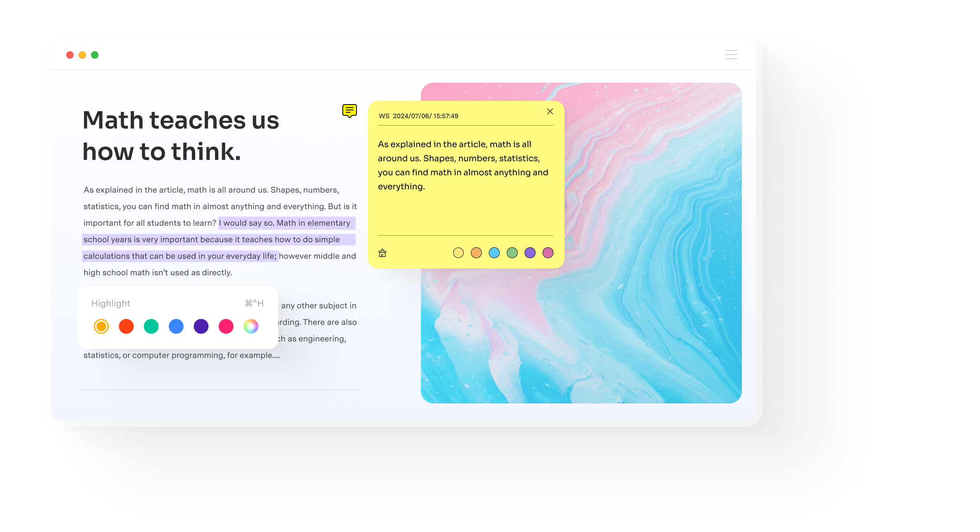
Task: Click the bookmark icon on sticky note
Action: (x=383, y=252)
